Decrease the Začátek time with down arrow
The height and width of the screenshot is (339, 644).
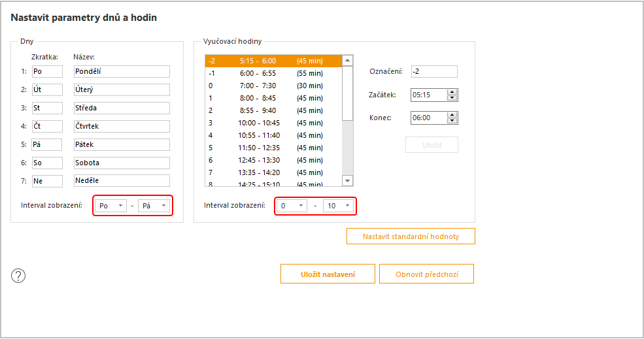[x=452, y=98]
